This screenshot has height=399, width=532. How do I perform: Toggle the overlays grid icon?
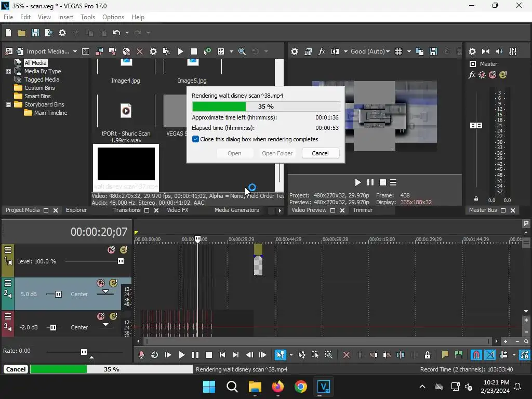[398, 51]
